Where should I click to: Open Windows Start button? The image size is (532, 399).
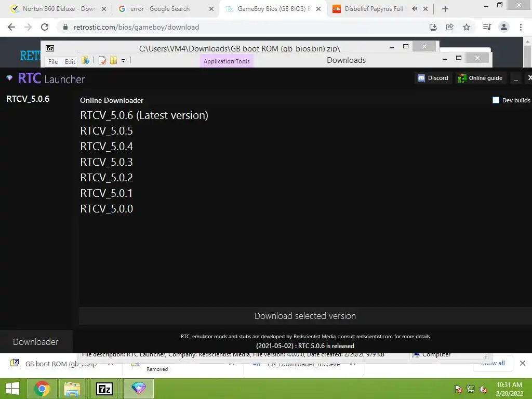click(12, 389)
